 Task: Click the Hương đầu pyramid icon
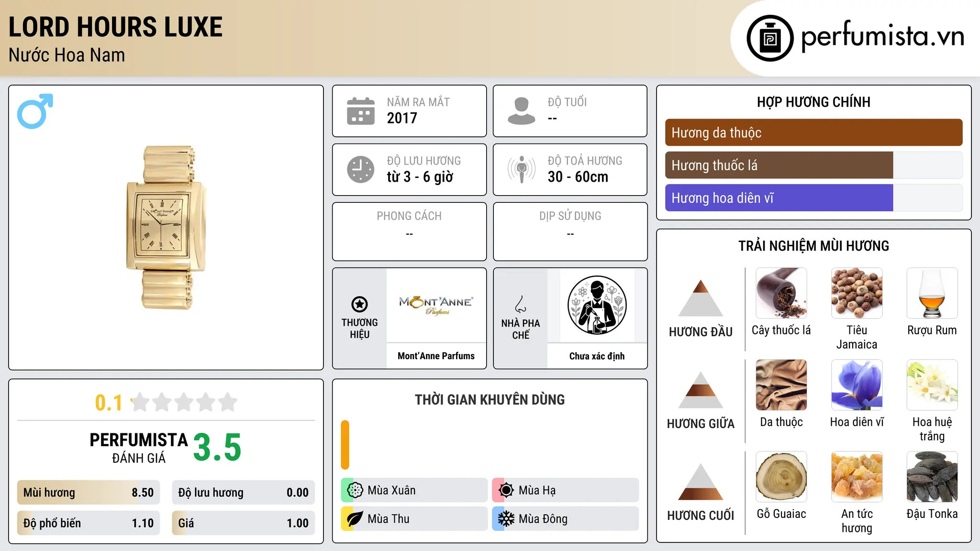point(701,298)
